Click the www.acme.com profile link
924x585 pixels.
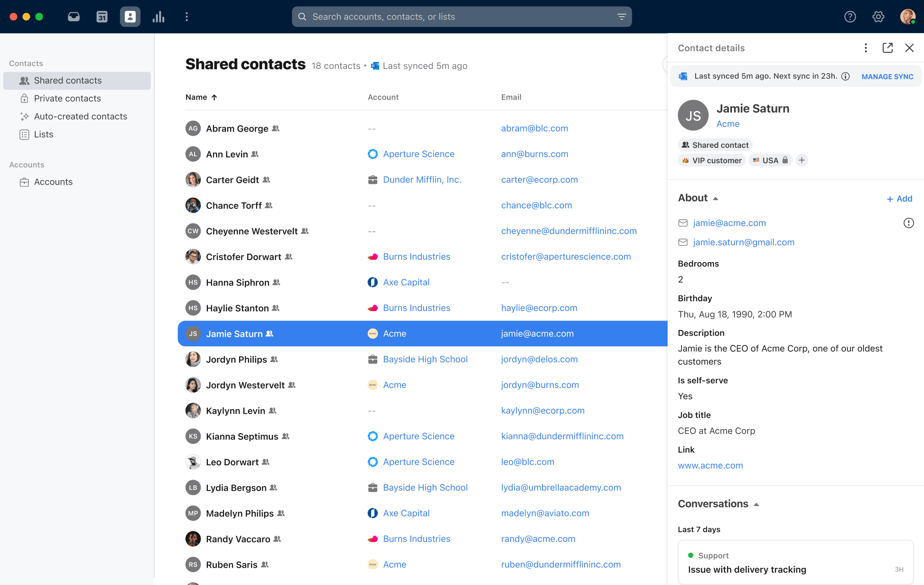(710, 465)
